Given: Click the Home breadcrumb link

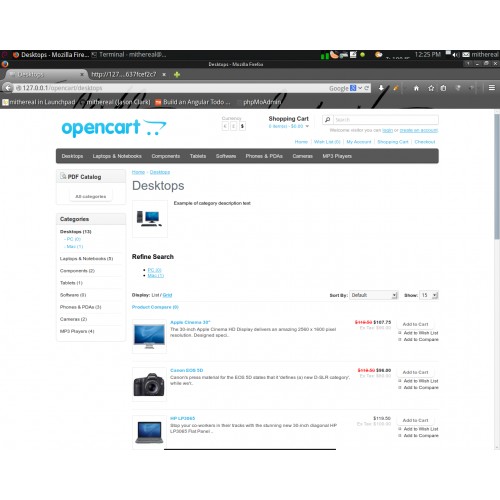Looking at the screenshot, I should 138,172.
